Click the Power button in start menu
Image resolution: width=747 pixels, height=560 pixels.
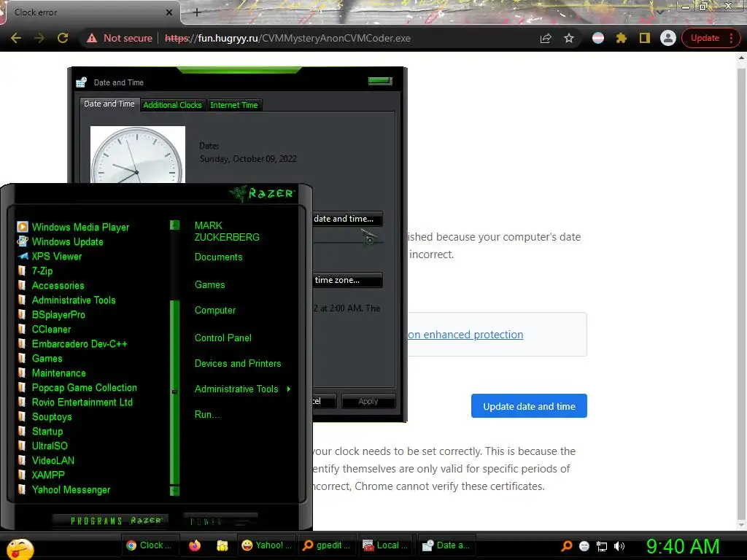220,521
